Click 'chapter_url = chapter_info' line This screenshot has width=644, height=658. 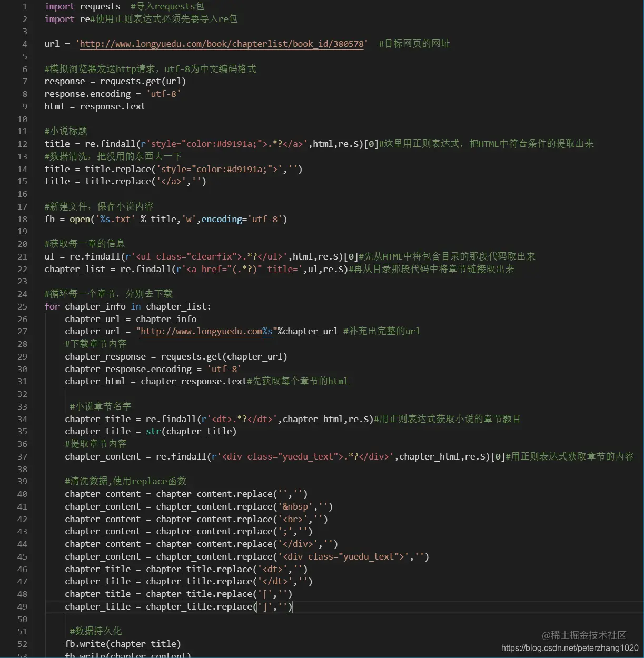(131, 320)
